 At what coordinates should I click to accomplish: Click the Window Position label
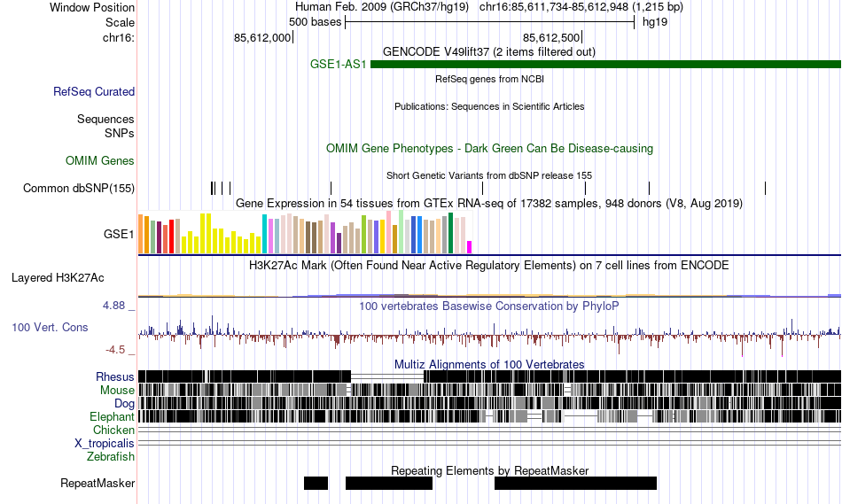point(92,7)
